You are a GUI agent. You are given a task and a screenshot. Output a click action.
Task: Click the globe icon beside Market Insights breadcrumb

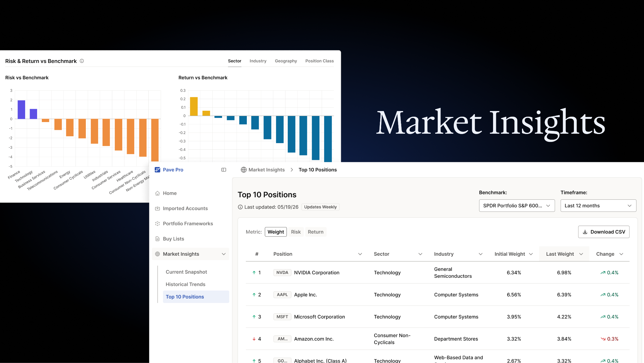243,170
